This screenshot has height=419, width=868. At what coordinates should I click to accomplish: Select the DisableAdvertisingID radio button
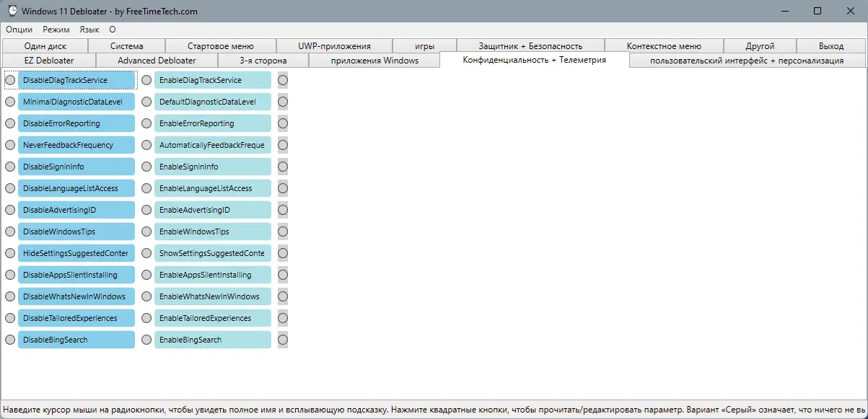(10, 210)
